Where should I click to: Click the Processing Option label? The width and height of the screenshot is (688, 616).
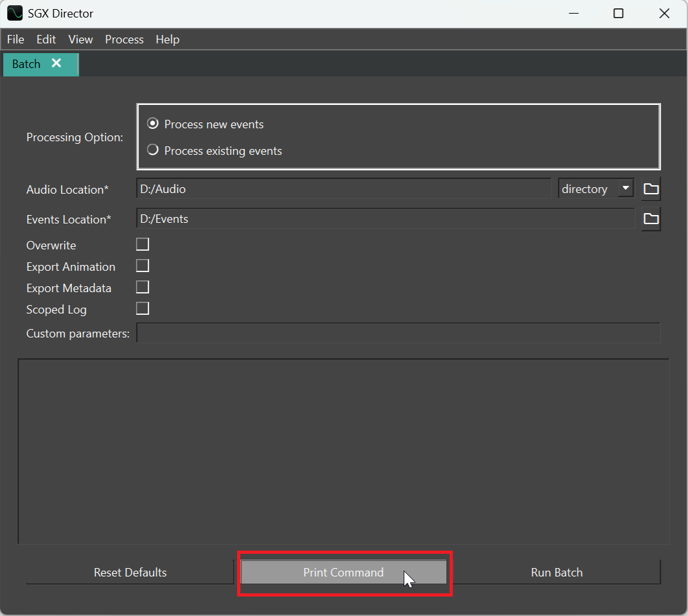pos(75,137)
